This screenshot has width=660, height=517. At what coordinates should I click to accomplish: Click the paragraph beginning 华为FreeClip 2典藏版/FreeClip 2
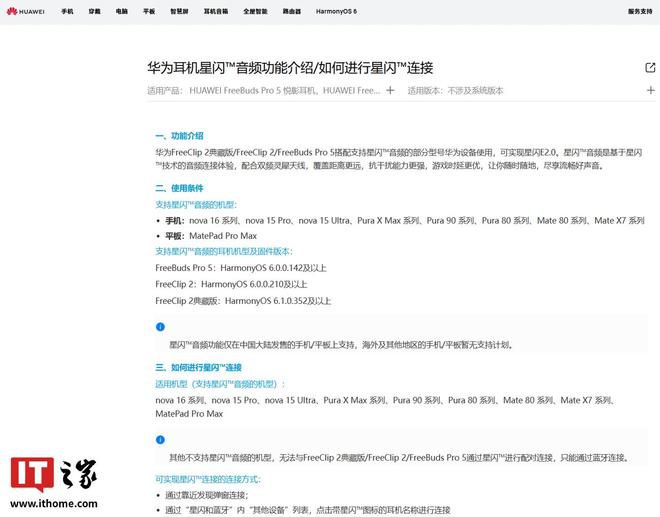coord(399,159)
